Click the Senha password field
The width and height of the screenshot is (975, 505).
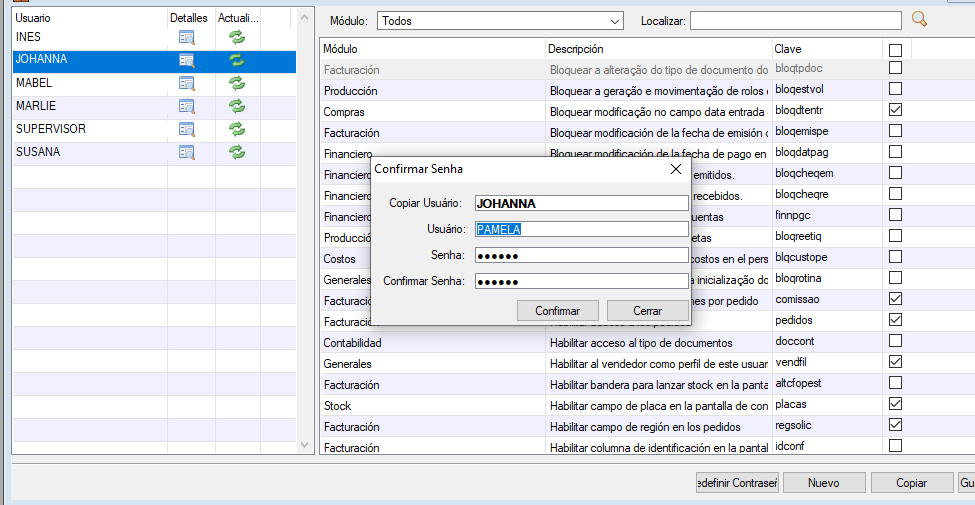(x=581, y=256)
